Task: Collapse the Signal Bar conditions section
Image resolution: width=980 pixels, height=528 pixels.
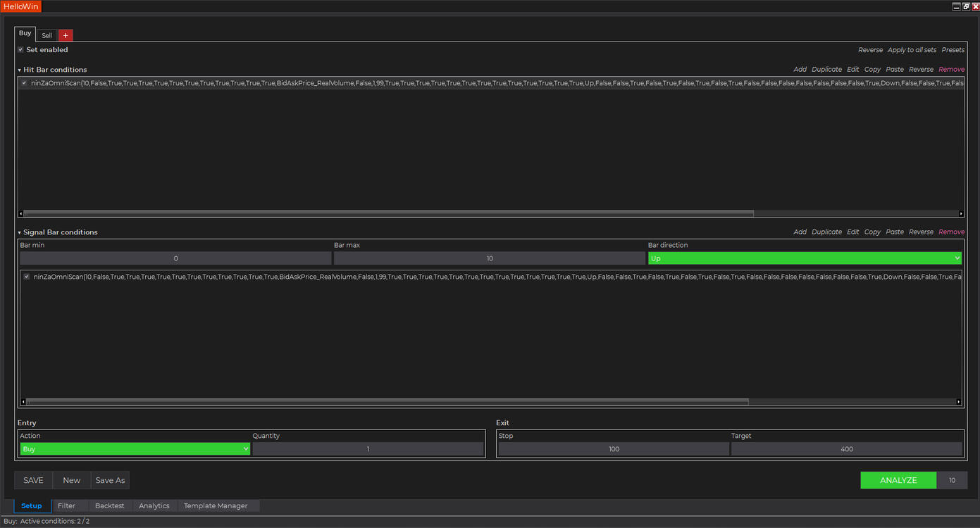Action: [x=20, y=232]
